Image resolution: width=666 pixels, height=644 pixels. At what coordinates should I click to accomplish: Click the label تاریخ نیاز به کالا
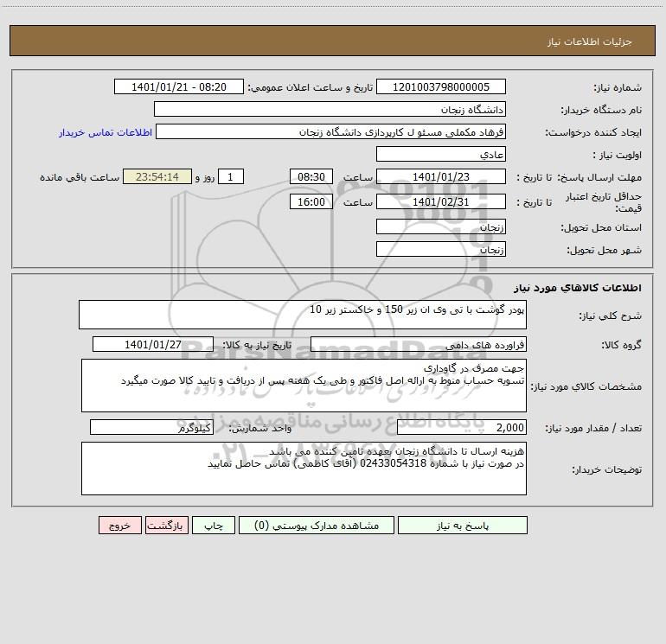point(257,345)
